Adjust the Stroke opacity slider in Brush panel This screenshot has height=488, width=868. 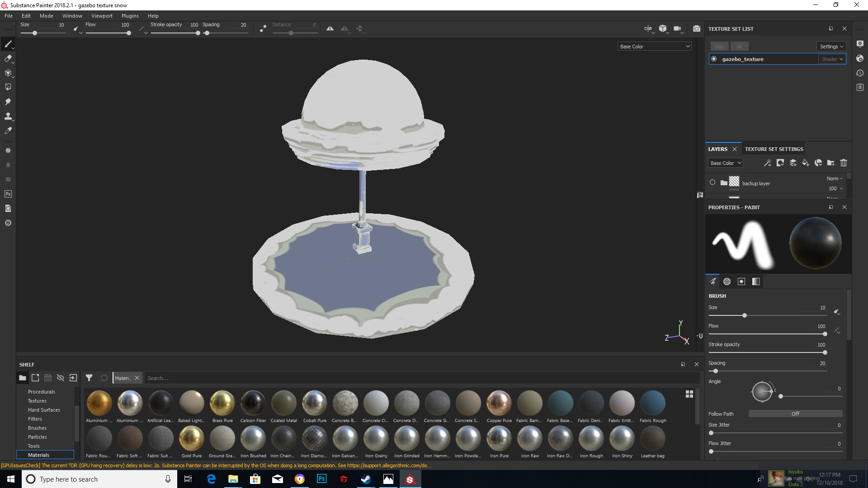767,352
